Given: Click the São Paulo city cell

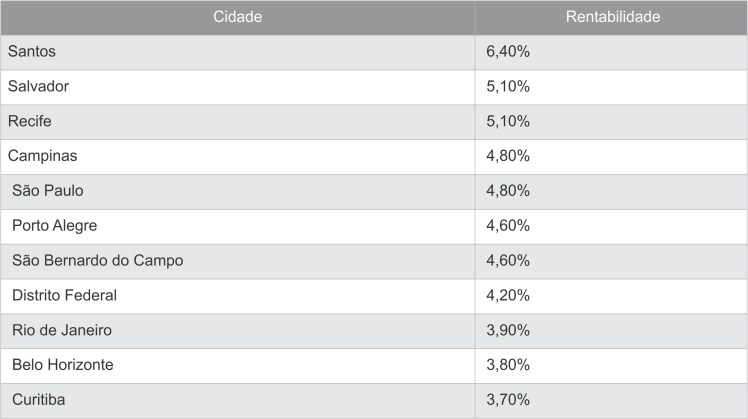Looking at the screenshot, I should [x=48, y=191].
